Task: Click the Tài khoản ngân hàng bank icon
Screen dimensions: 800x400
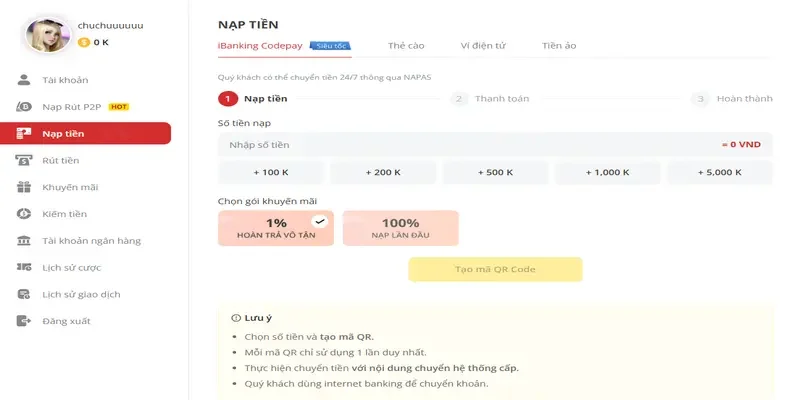Action: pos(24,241)
